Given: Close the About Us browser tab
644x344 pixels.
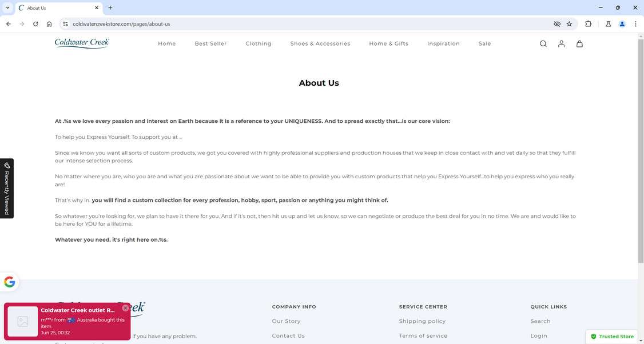Looking at the screenshot, I should pyautogui.click(x=97, y=8).
